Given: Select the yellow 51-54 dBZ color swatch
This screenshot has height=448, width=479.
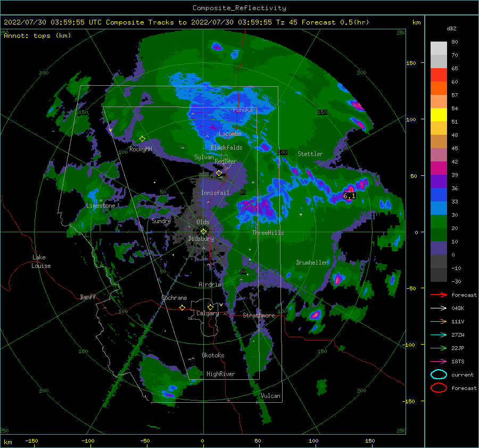Looking at the screenshot, I should [x=439, y=115].
